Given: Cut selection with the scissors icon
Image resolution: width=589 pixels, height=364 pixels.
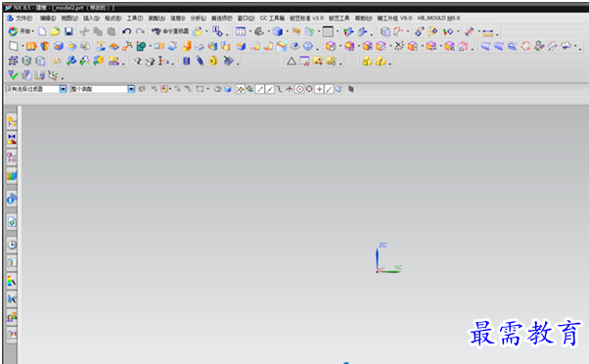Looking at the screenshot, I should pos(84,31).
